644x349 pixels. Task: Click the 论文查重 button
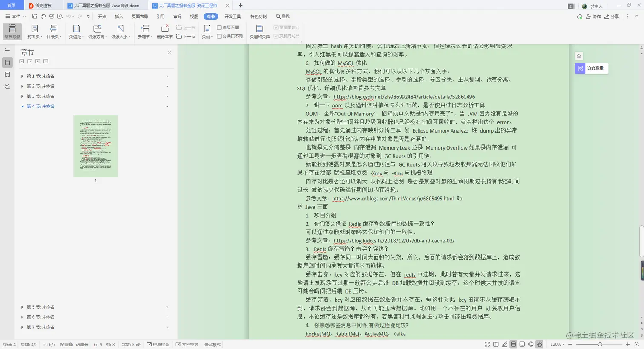(x=591, y=68)
